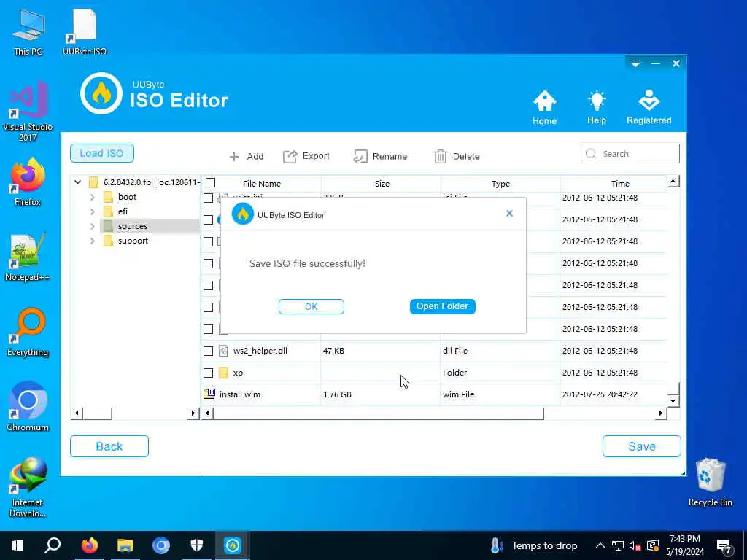Click the Search input field

(x=630, y=154)
